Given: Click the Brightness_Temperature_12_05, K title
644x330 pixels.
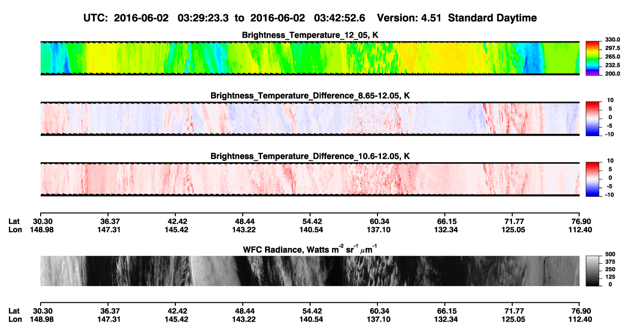Looking at the screenshot, I should [310, 35].
